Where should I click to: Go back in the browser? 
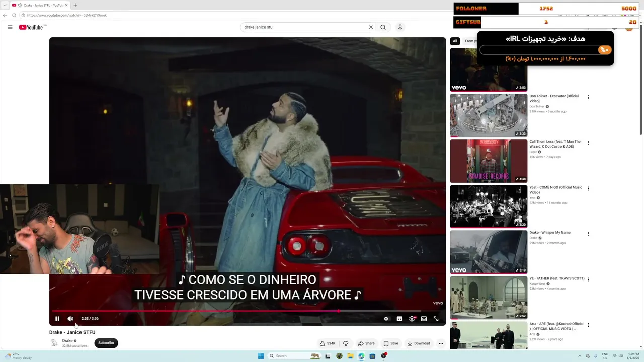click(5, 15)
